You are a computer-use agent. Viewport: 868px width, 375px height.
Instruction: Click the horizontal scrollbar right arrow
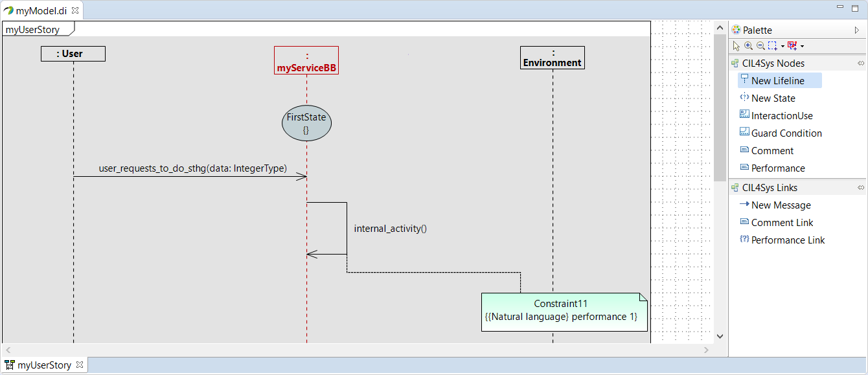click(707, 350)
